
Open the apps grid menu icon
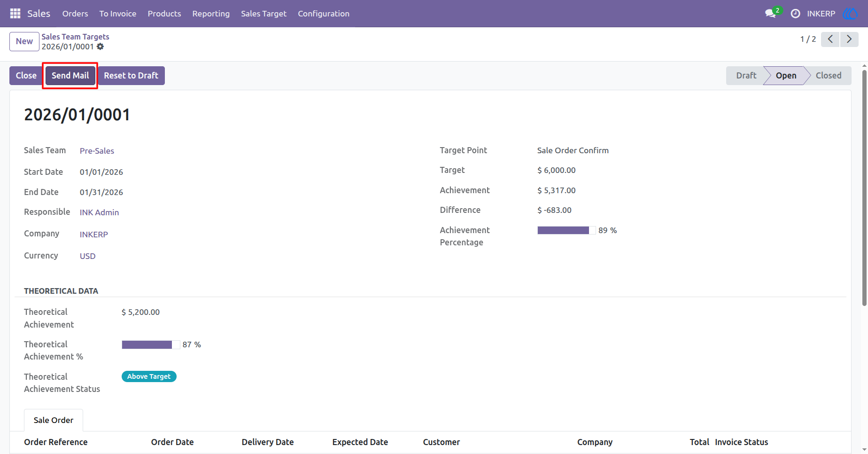click(15, 14)
